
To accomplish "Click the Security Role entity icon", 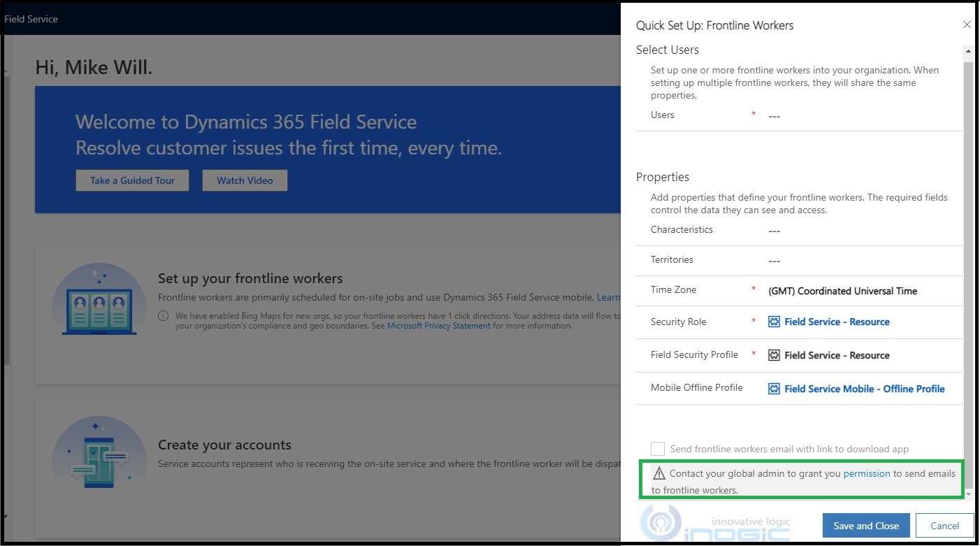I will (774, 322).
